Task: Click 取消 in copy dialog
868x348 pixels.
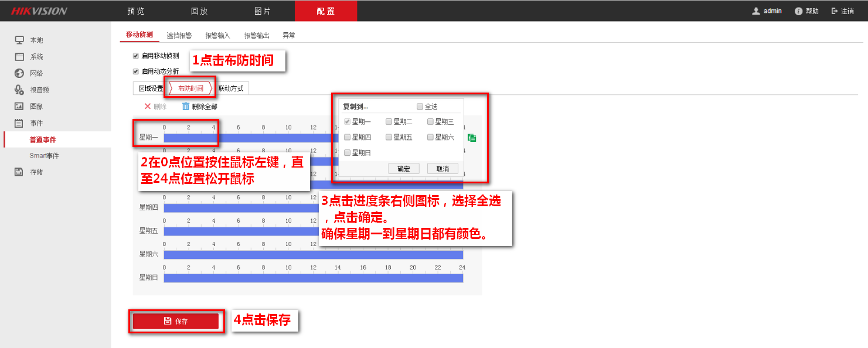Action: [x=442, y=169]
